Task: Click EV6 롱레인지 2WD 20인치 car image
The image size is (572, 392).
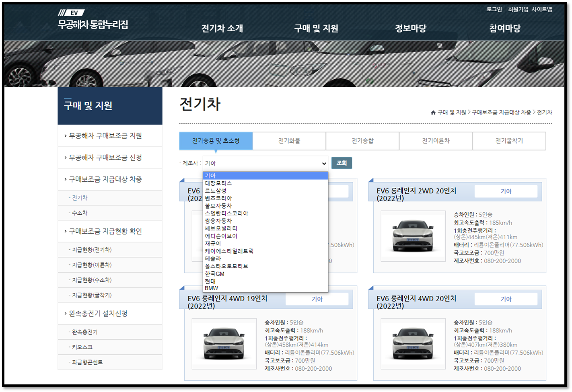Action: 413,236
